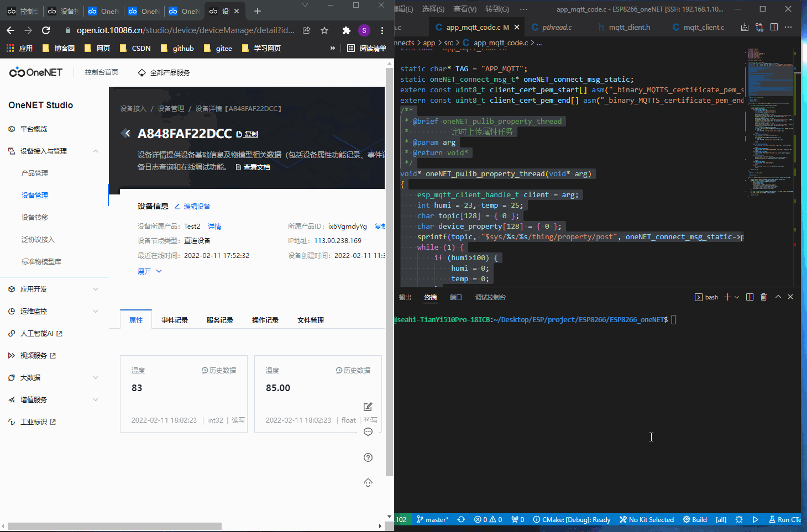807x532 pixels.
Task: Switch to the 事件记录 tab
Action: click(x=175, y=320)
